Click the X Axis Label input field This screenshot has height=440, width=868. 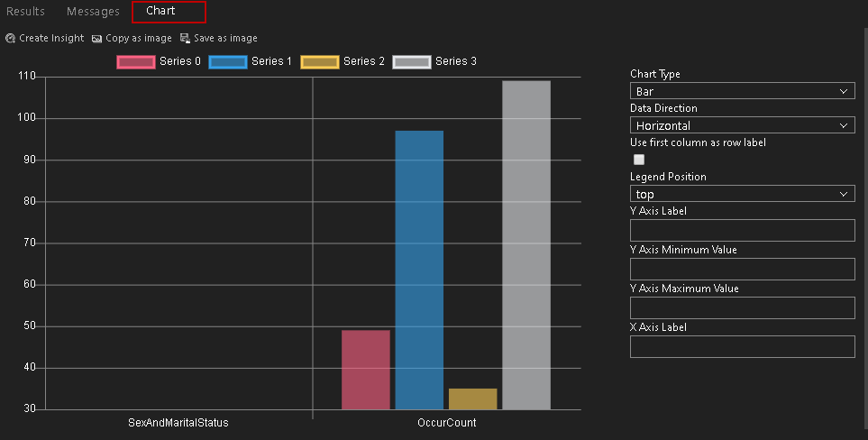tap(742, 346)
